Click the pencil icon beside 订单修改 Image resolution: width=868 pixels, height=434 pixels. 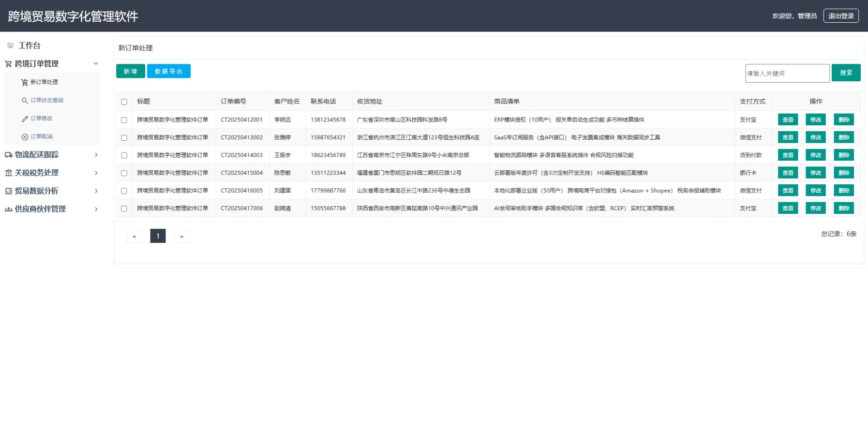coord(25,119)
